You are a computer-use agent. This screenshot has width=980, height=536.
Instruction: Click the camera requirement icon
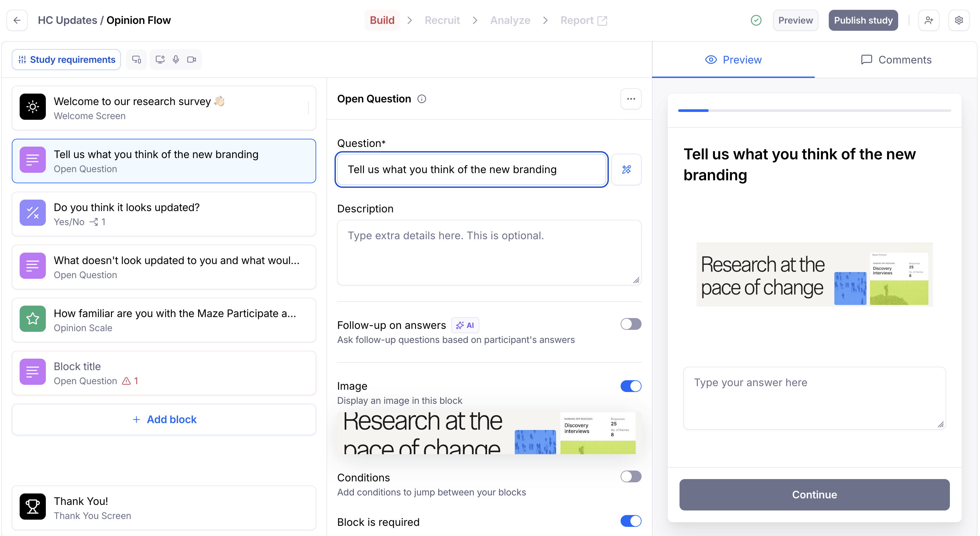[192, 59]
